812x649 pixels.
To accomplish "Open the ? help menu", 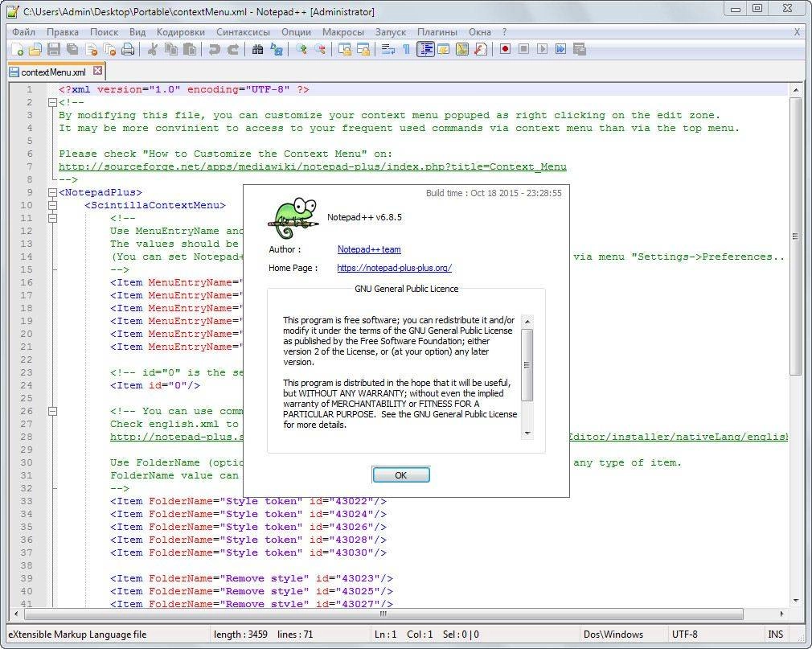I will pyautogui.click(x=504, y=32).
